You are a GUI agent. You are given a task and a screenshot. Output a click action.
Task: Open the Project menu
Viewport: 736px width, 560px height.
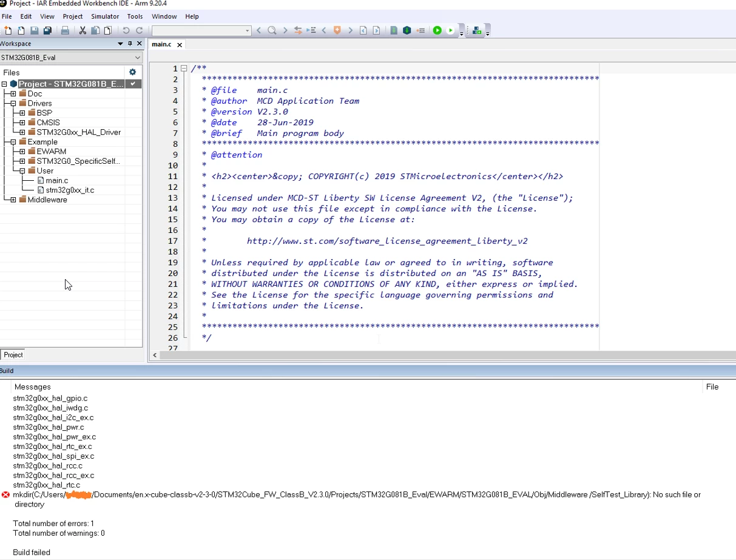73,16
